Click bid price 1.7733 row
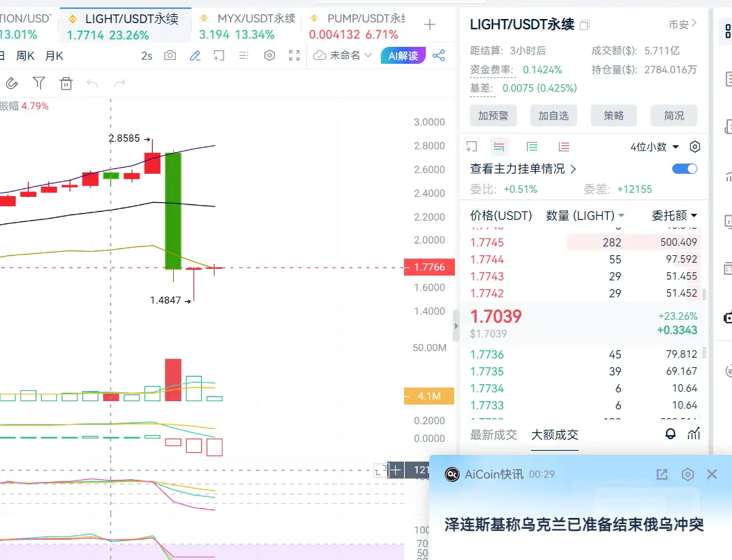 point(583,405)
